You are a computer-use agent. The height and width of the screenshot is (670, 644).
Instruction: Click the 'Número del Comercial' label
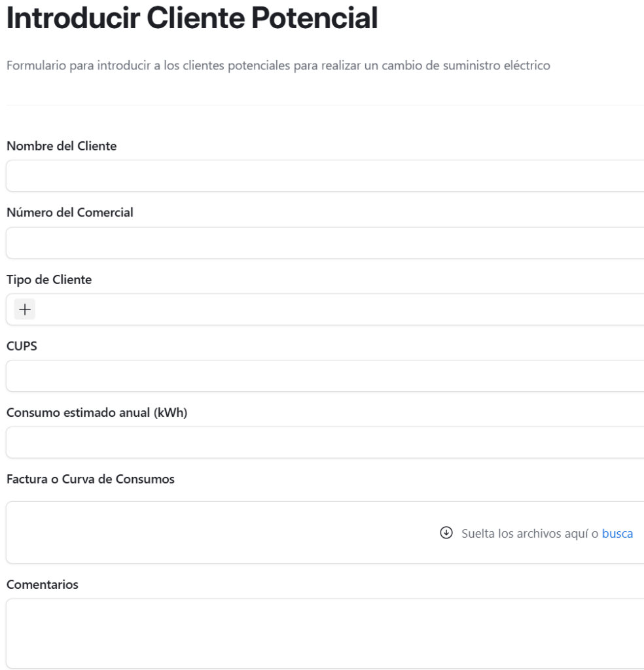point(70,213)
